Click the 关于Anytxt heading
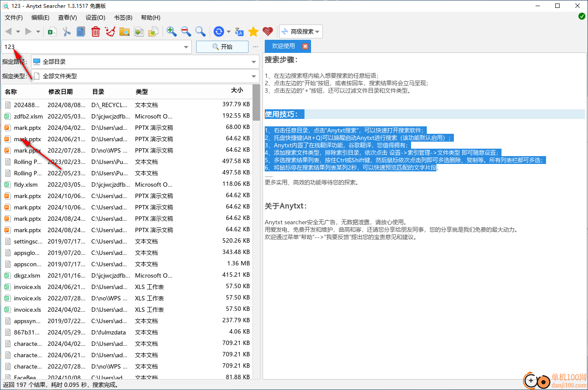Viewport: 588px width, 390px height. [287, 206]
